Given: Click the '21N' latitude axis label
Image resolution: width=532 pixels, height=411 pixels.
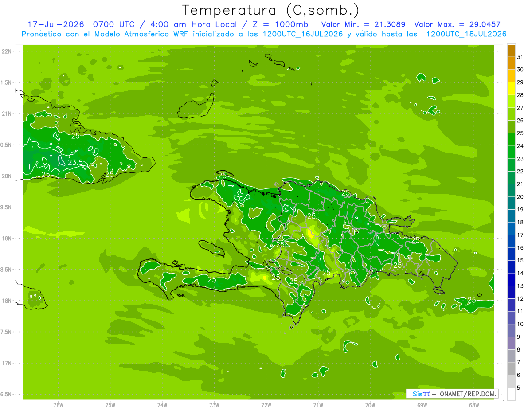Looking at the screenshot, I should [x=7, y=114].
